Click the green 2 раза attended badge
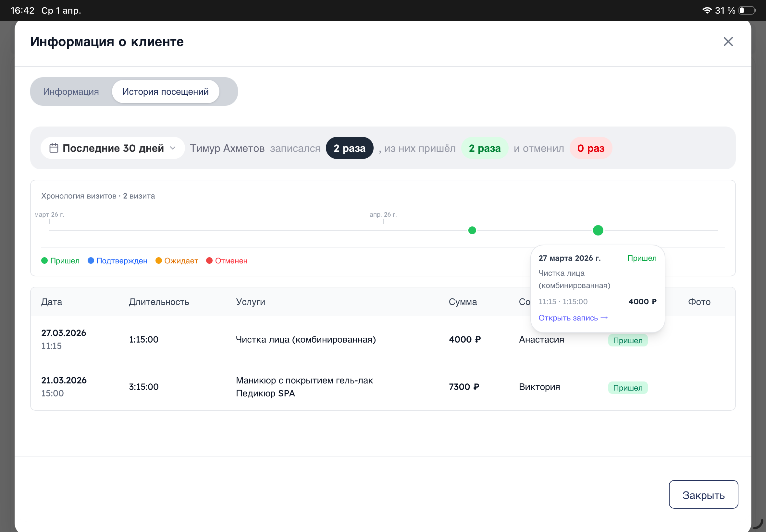This screenshot has height=532, width=766. coord(485,148)
